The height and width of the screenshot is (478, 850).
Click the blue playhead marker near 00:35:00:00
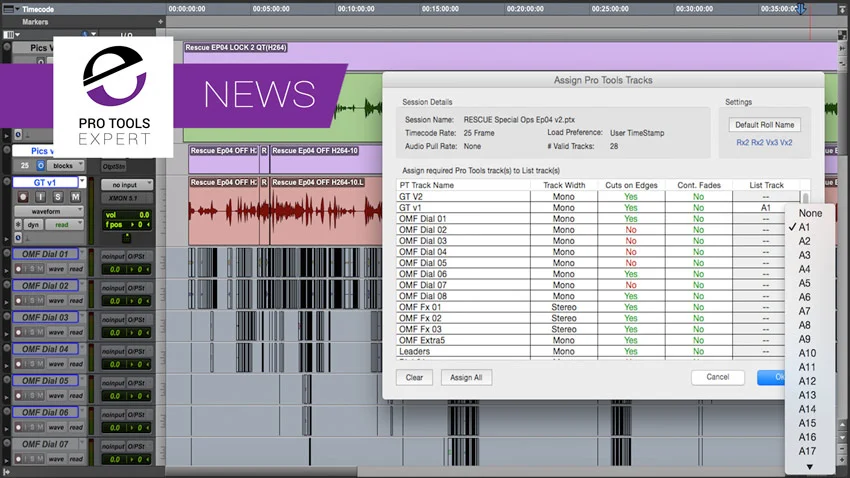click(x=801, y=9)
